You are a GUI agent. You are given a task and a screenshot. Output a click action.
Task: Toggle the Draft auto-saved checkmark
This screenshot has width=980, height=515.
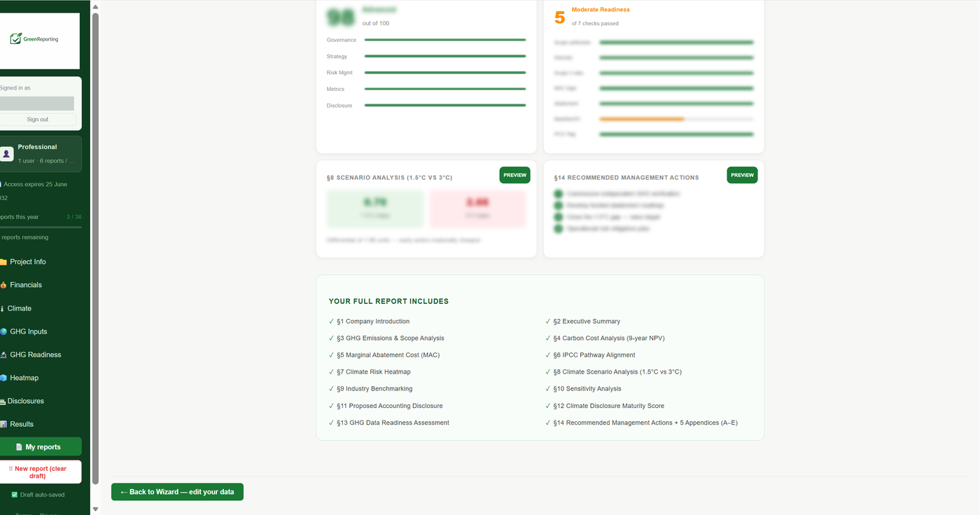click(x=15, y=495)
